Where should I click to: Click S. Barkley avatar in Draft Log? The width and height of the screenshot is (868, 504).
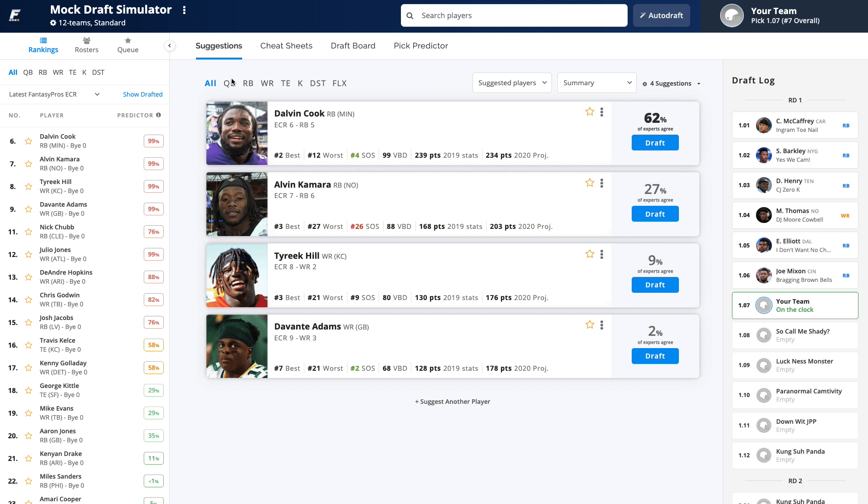click(x=764, y=155)
